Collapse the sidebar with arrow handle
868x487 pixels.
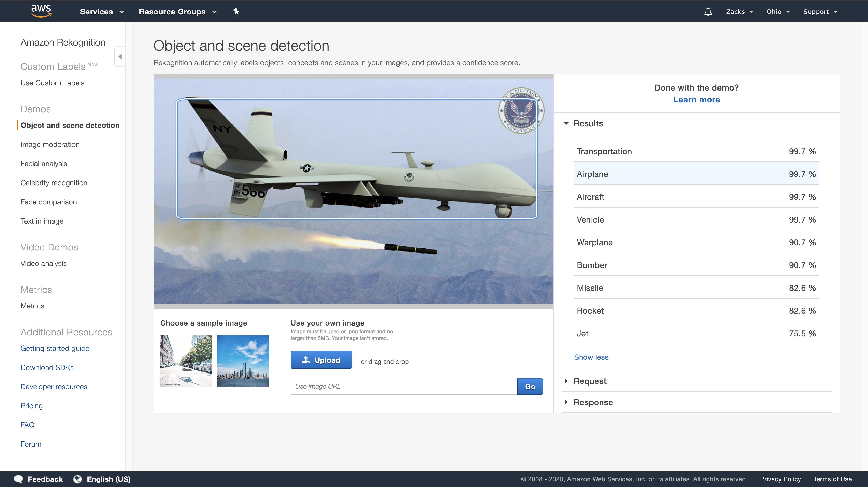[x=120, y=57]
